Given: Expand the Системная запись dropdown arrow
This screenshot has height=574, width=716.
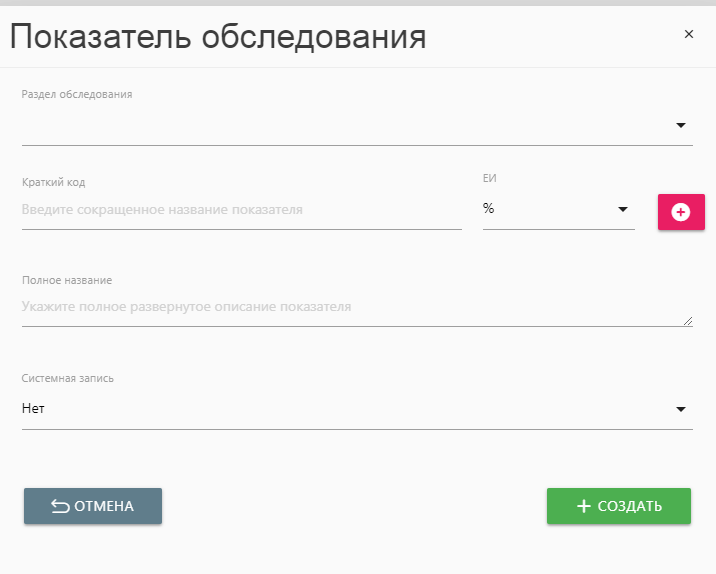Looking at the screenshot, I should click(680, 409).
